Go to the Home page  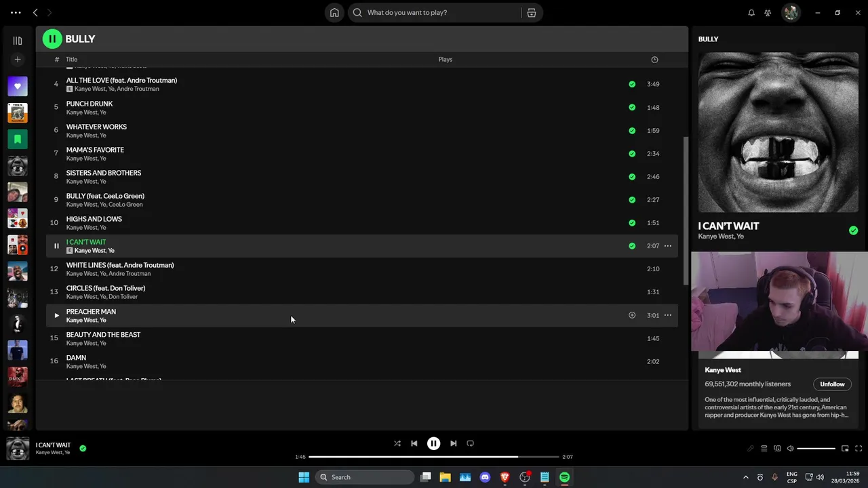coord(334,12)
